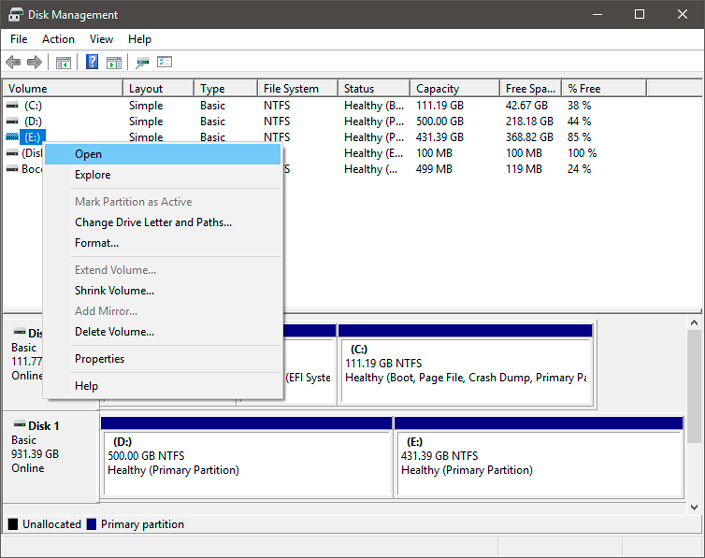Click Show/Hide Console Tree toolbar icon

[x=63, y=62]
